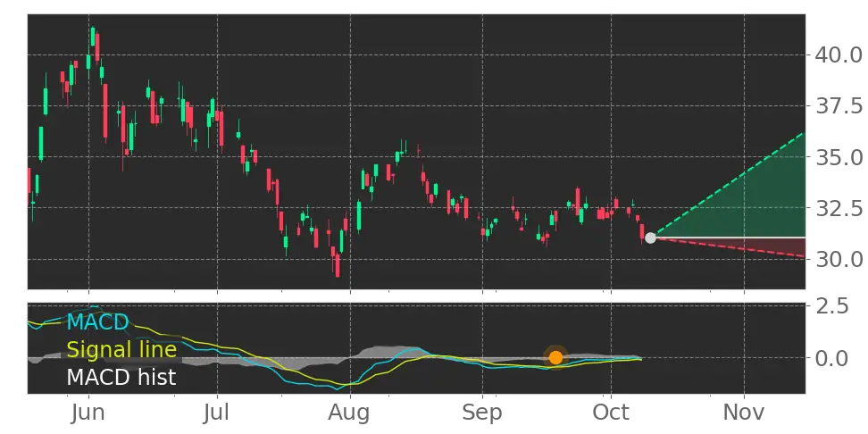Select the MACD hist legend label

click(121, 377)
